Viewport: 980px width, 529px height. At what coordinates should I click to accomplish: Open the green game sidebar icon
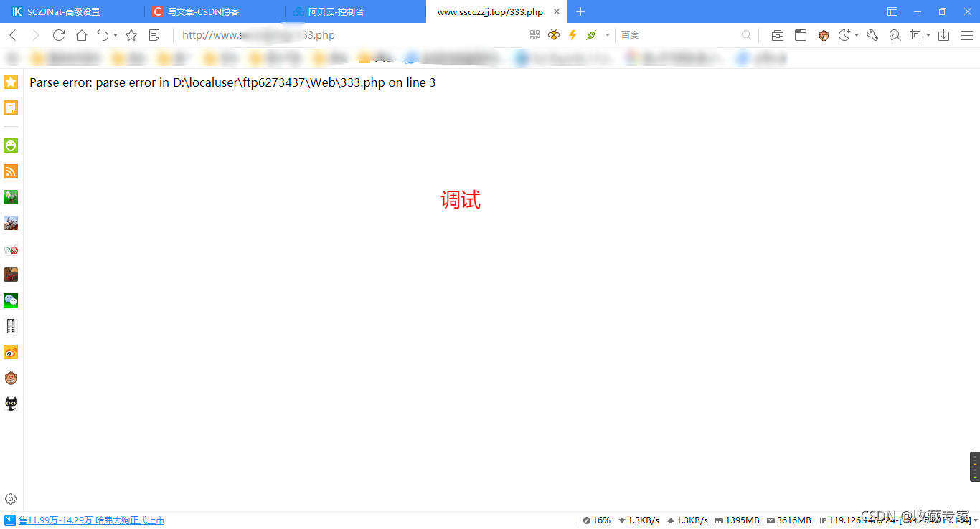click(x=11, y=197)
